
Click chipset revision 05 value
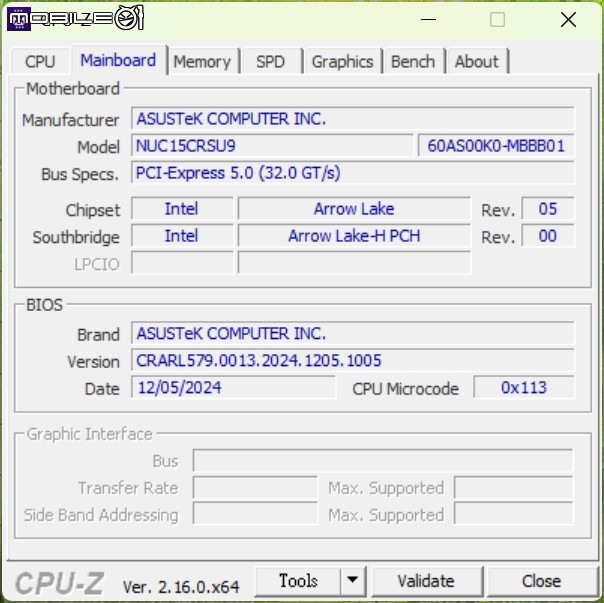[x=548, y=209]
